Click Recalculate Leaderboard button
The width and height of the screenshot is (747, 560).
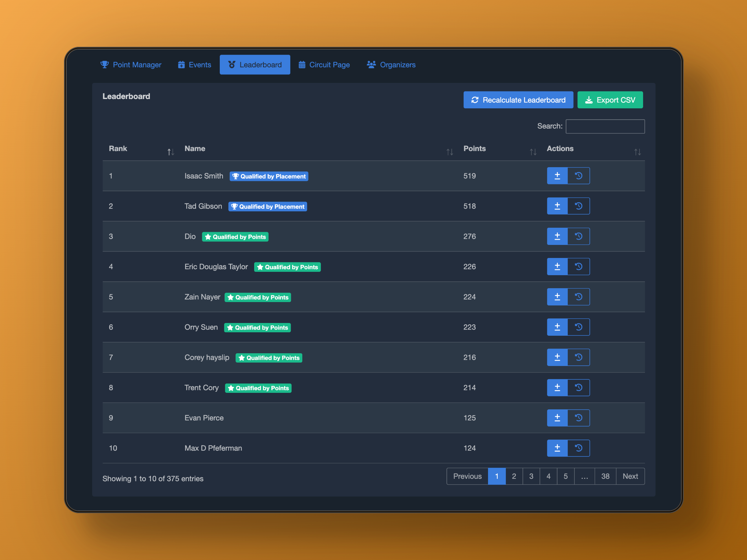pyautogui.click(x=518, y=100)
